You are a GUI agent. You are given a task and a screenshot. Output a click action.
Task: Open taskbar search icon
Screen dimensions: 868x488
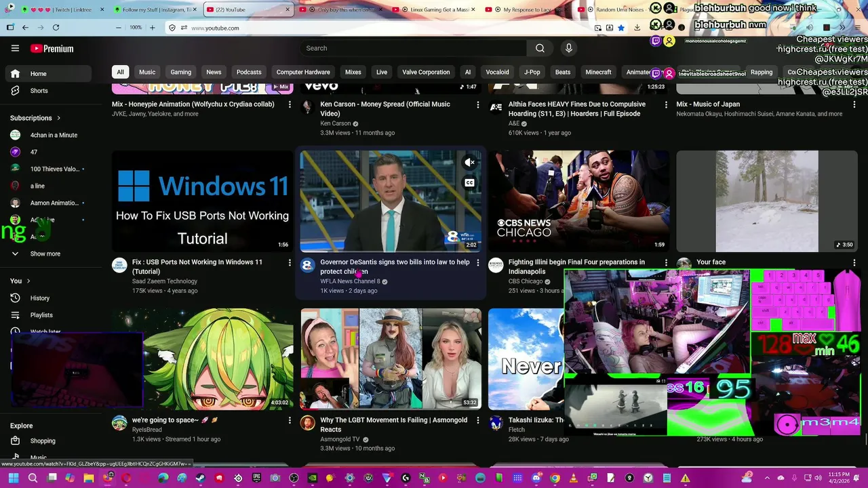tap(33, 478)
